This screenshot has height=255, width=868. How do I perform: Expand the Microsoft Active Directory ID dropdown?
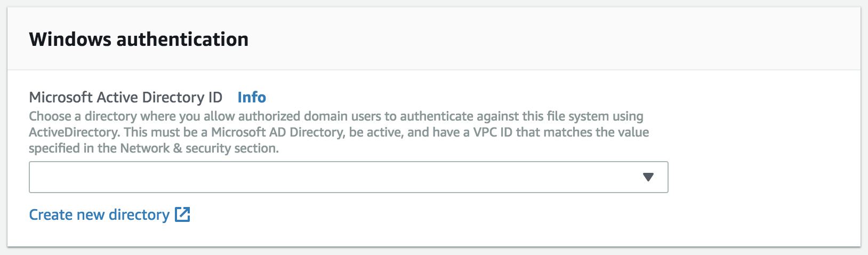348,177
